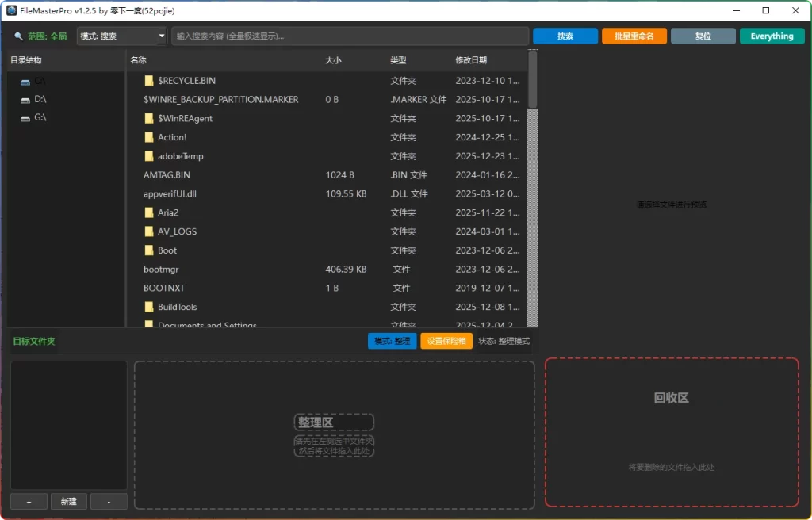Click the magnifier icon next to 范围: 全局
Viewport: 812px width, 520px height.
click(x=19, y=36)
